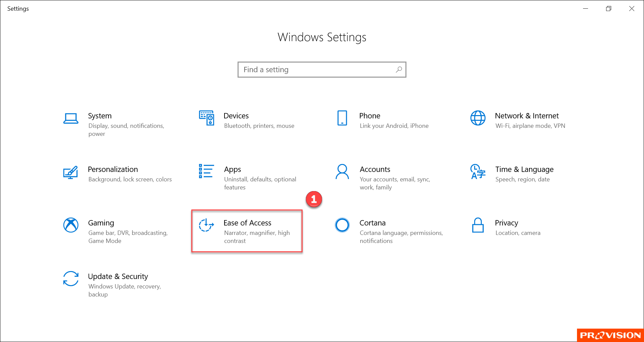Viewport: 644px width, 342px height.
Task: Click 'Speech, region, date' description
Action: click(x=522, y=179)
